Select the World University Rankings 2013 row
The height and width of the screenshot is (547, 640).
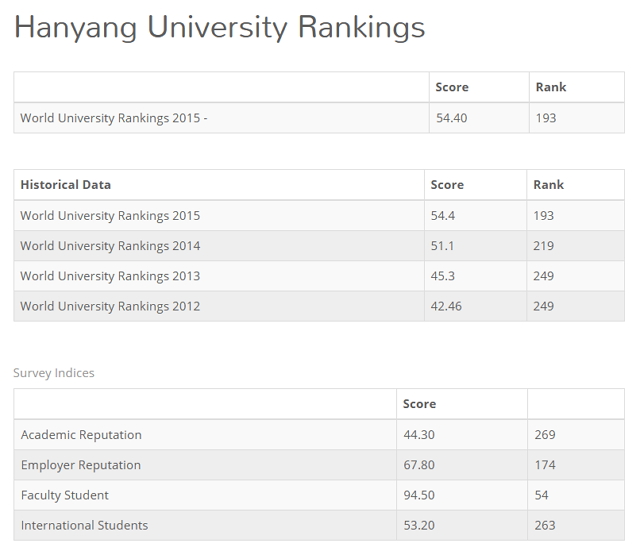[319, 276]
